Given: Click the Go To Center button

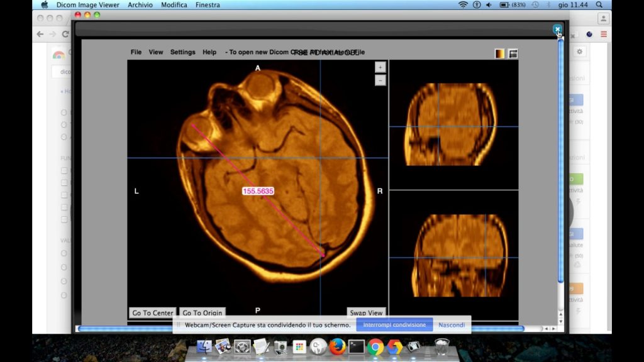Looking at the screenshot, I should click(x=152, y=313).
